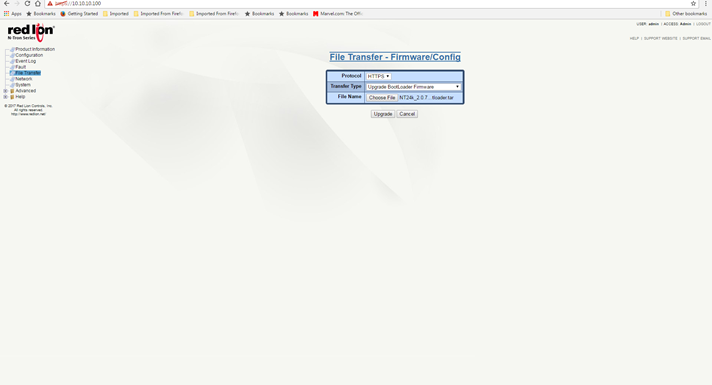The height and width of the screenshot is (385, 712).
Task: Click the browser back arrow icon
Action: click(x=6, y=4)
